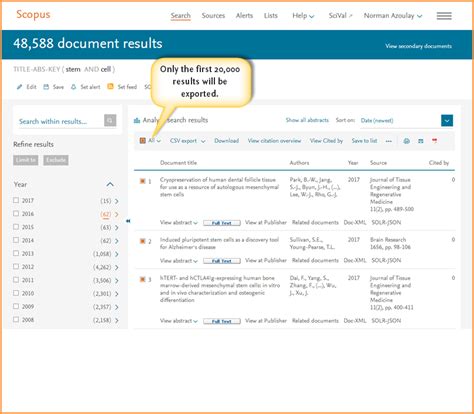Click the View citation overview link
This screenshot has width=474, height=414.
[x=274, y=141]
